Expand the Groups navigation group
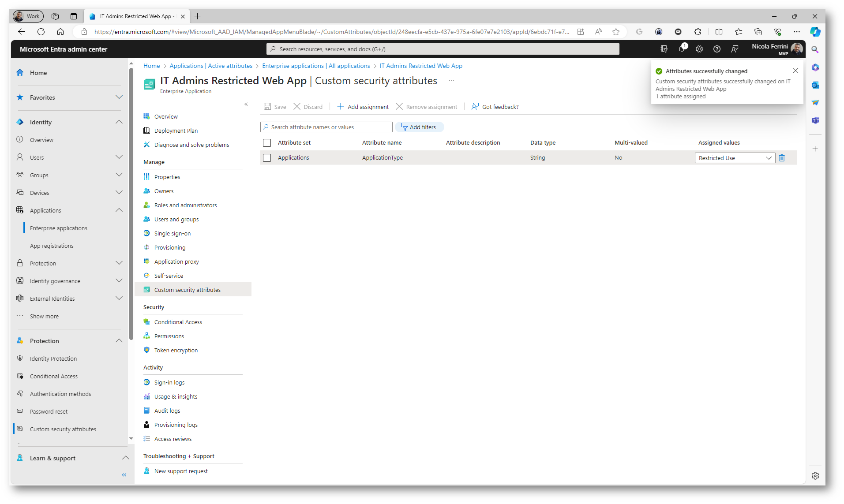This screenshot has height=504, width=844. tap(119, 175)
